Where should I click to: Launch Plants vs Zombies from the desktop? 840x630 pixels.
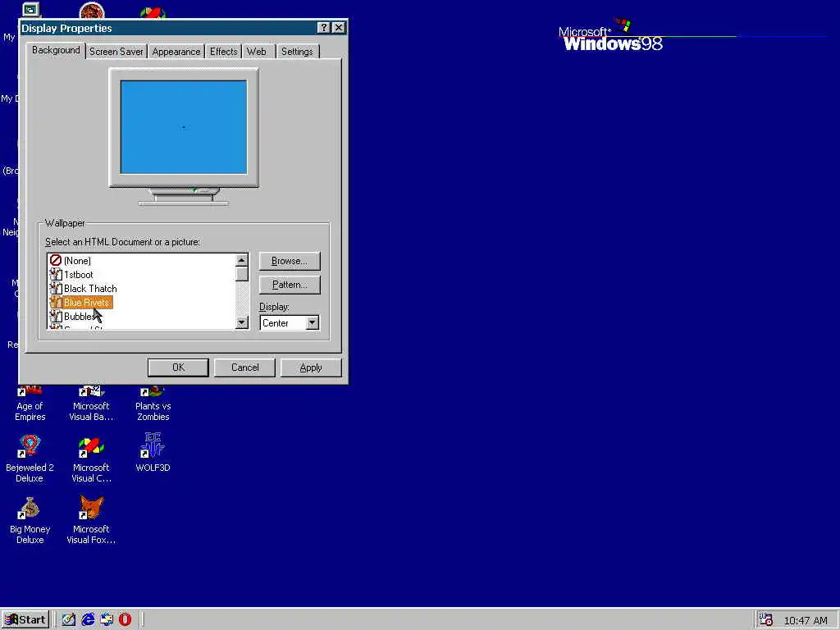(x=153, y=404)
